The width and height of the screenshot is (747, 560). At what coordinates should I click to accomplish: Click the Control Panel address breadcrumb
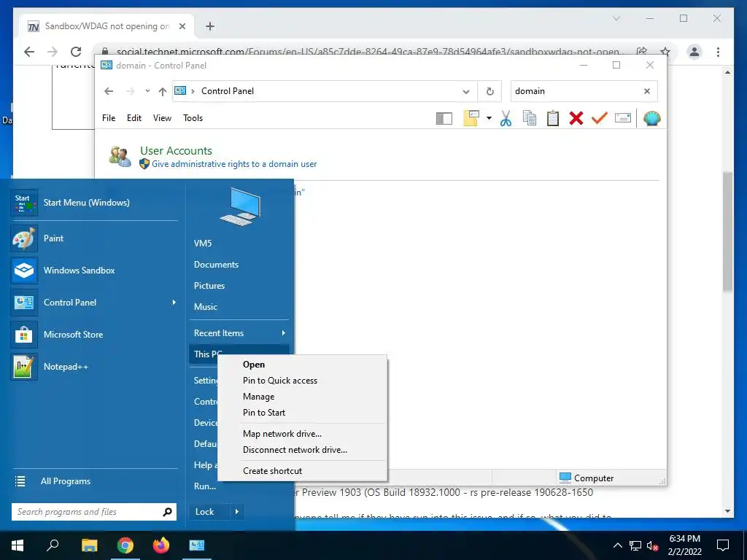(228, 91)
